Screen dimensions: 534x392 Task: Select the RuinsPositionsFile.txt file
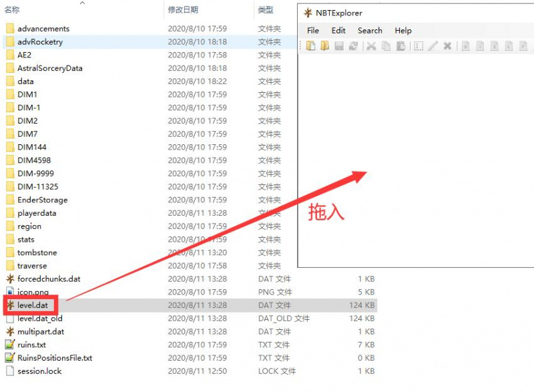[55, 358]
